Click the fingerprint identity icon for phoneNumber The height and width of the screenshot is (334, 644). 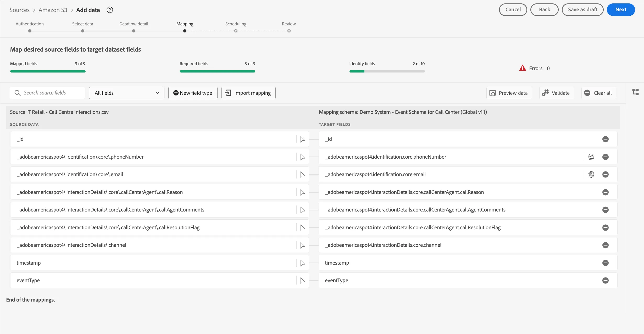(591, 157)
